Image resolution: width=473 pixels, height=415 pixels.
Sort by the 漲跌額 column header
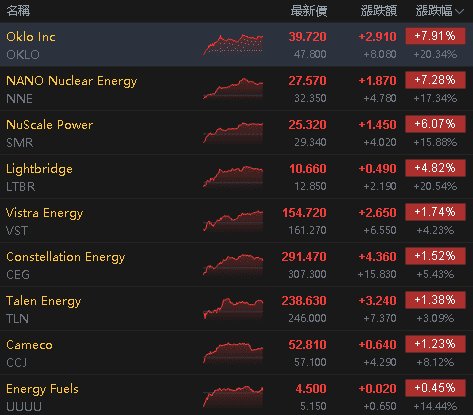(379, 11)
